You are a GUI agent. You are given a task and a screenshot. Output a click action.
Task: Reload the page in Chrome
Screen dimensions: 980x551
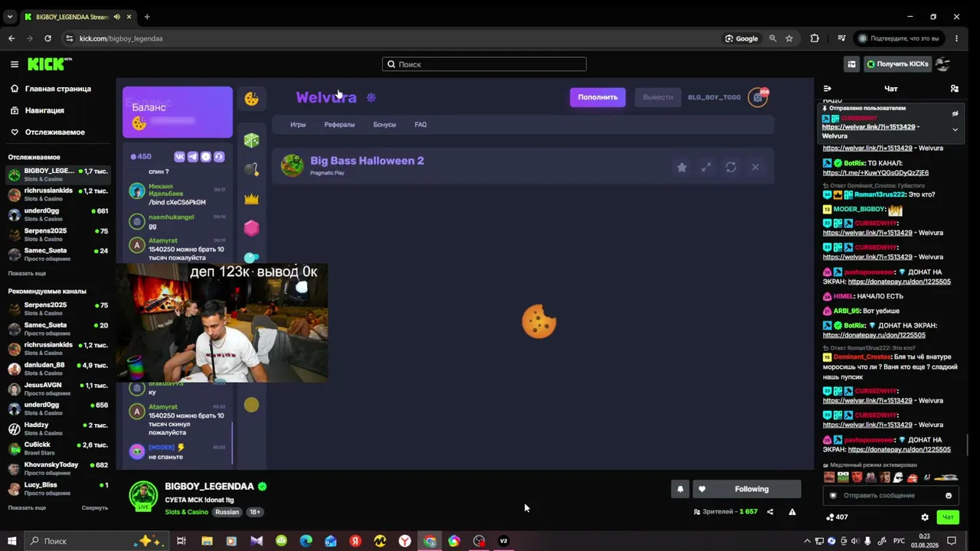(x=47, y=38)
